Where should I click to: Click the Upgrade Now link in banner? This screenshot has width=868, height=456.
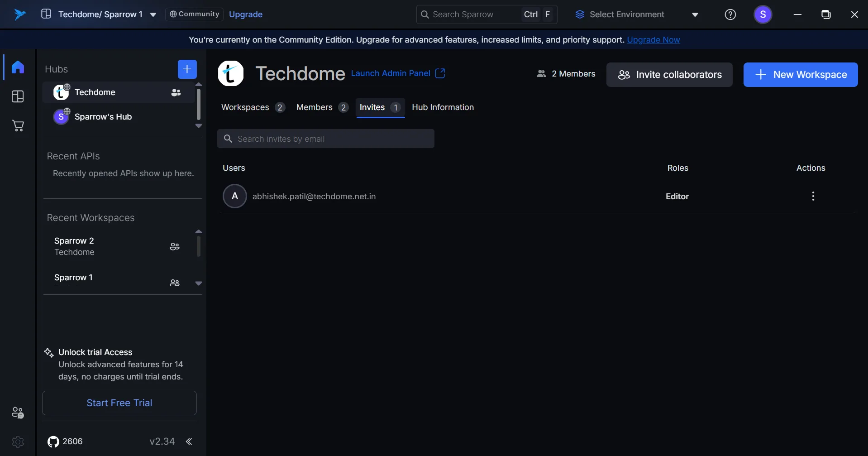click(x=653, y=40)
